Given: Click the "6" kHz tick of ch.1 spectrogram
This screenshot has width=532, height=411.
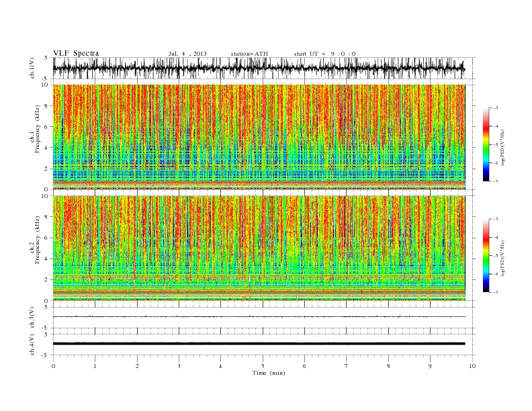Looking at the screenshot, I should (x=46, y=127).
